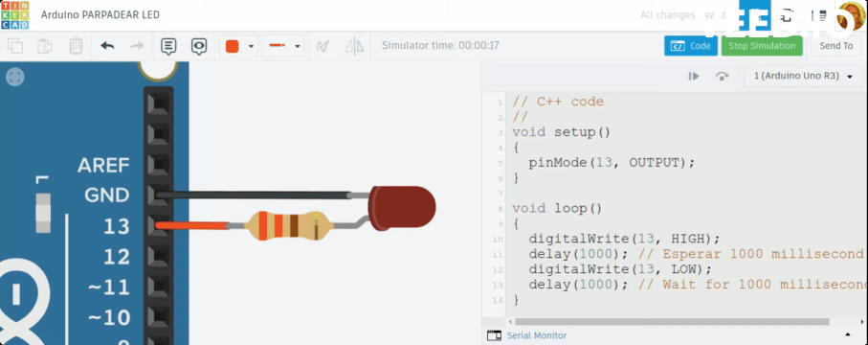The height and width of the screenshot is (345, 868).
Task: Open the Serial Monitor panel
Action: pos(537,335)
